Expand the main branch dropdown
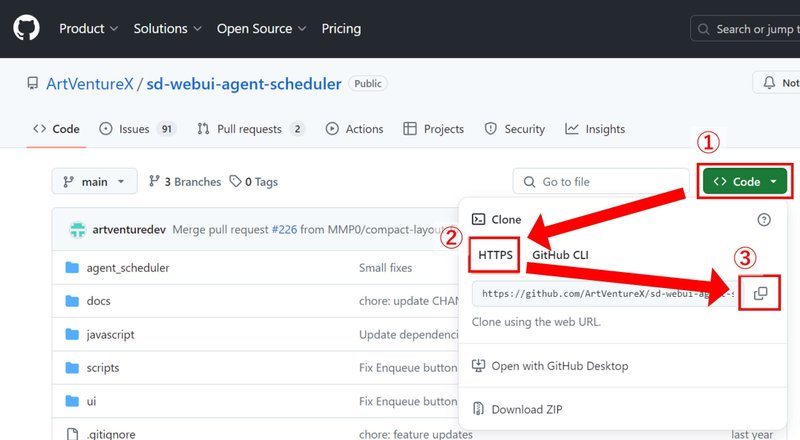800x440 pixels. coord(94,182)
